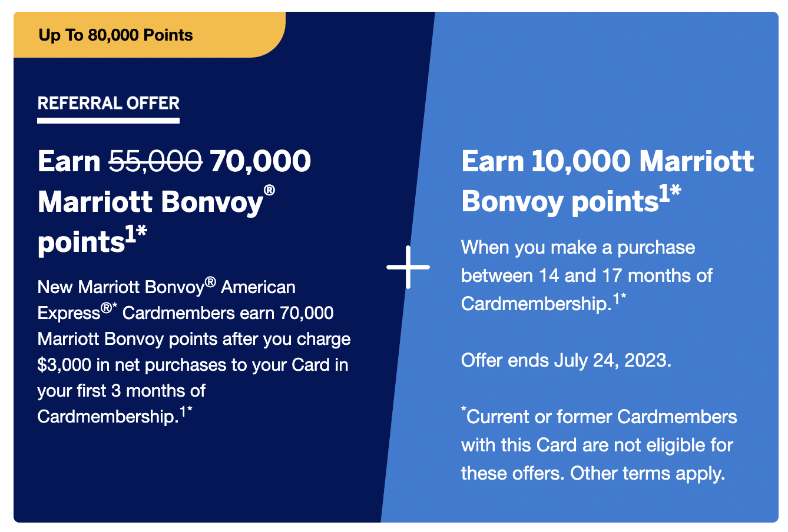This screenshot has height=532, width=788.
Task: Click 'New Marriott Bonvoy' in left paragraph
Action: [120, 287]
